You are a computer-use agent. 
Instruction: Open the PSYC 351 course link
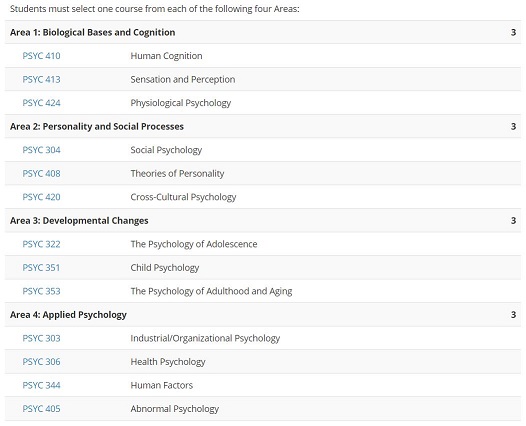coord(41,267)
